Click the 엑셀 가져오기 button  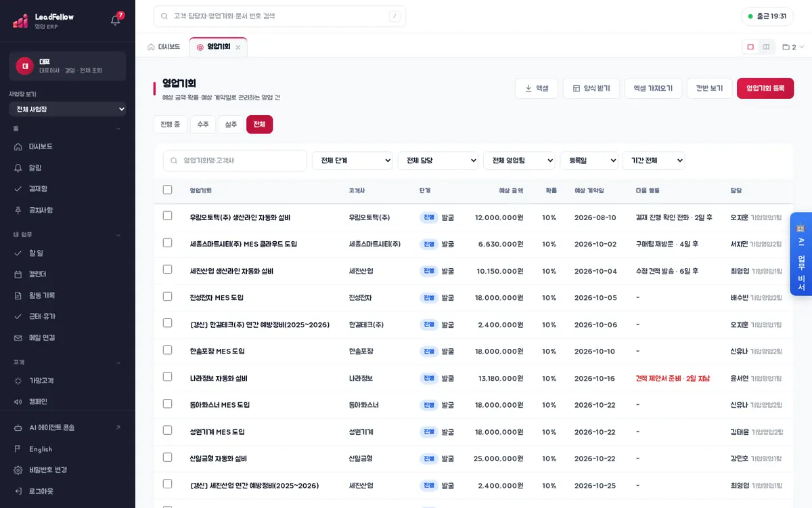coord(653,88)
